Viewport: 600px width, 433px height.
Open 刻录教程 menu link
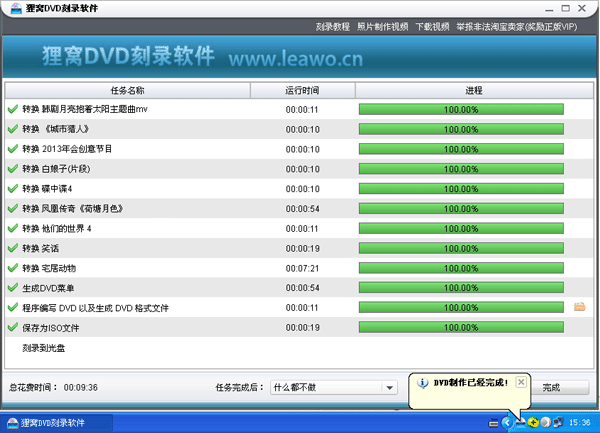(x=333, y=27)
